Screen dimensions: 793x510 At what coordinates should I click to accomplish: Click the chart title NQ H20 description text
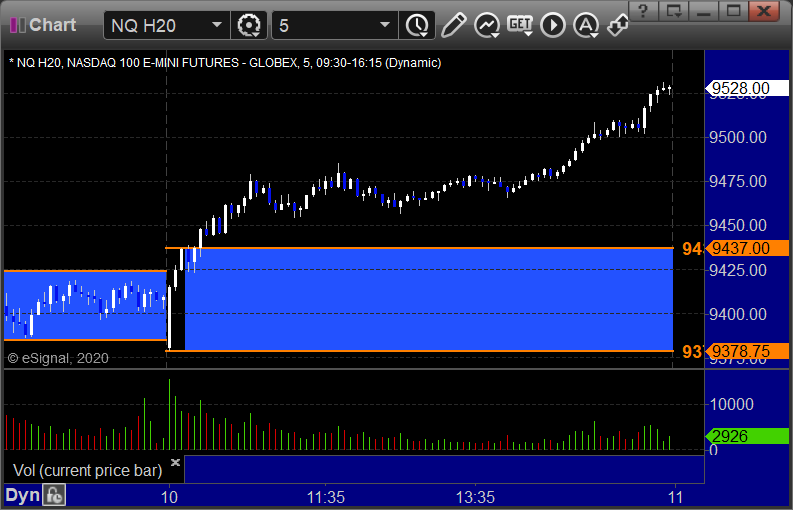pyautogui.click(x=225, y=63)
